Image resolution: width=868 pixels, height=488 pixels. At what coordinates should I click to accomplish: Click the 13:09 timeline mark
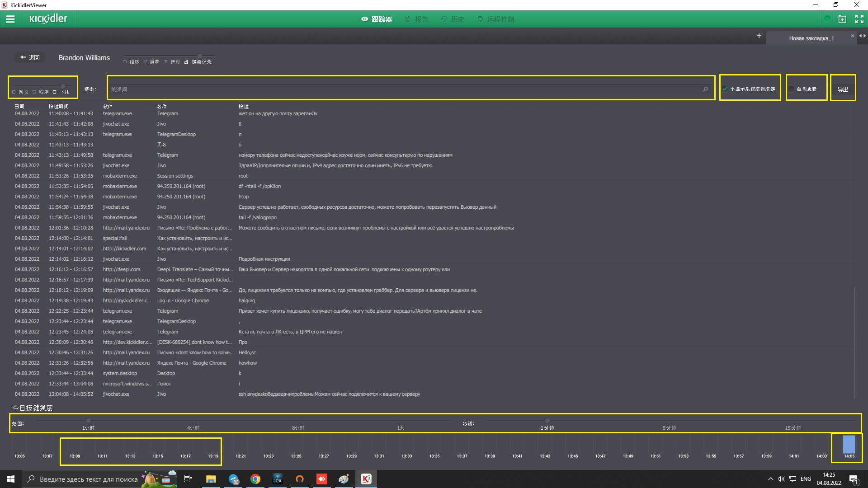click(x=75, y=456)
